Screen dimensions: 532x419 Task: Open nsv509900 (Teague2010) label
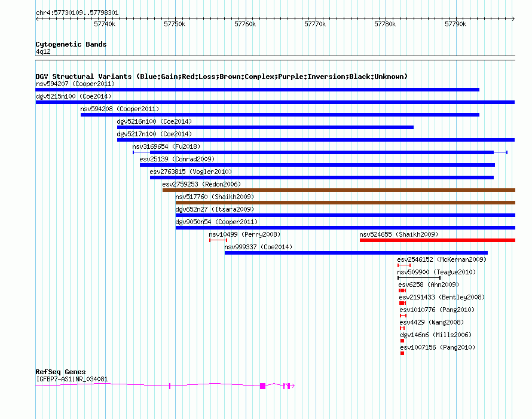437,272
